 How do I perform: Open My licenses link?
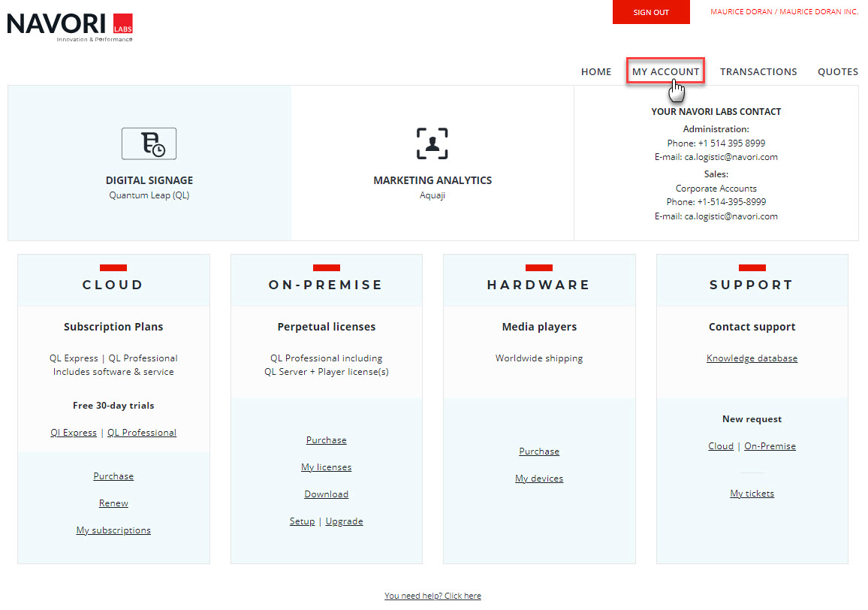pos(326,467)
